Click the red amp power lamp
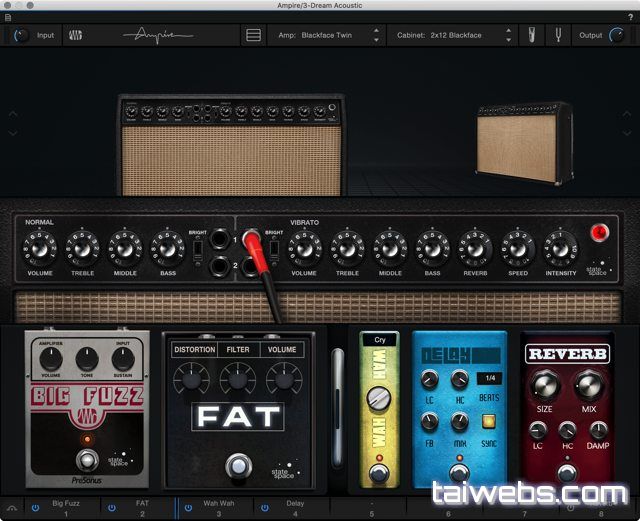The height and width of the screenshot is (521, 640). tap(600, 233)
